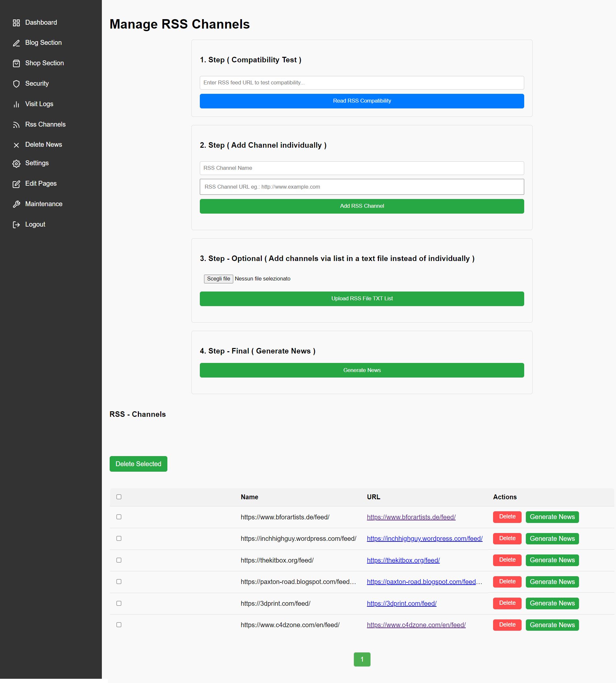This screenshot has height=683, width=616.
Task: Click the Blog Section pencil icon
Action: click(16, 43)
